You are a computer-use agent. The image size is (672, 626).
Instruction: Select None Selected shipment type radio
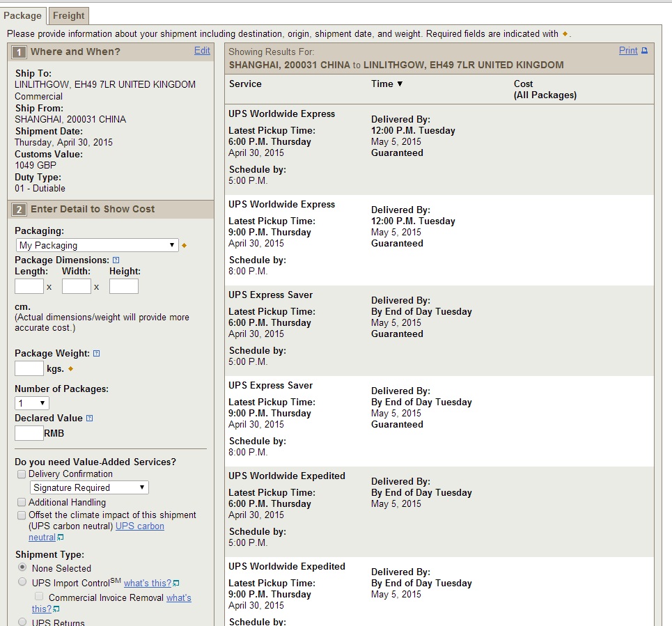pos(22,567)
